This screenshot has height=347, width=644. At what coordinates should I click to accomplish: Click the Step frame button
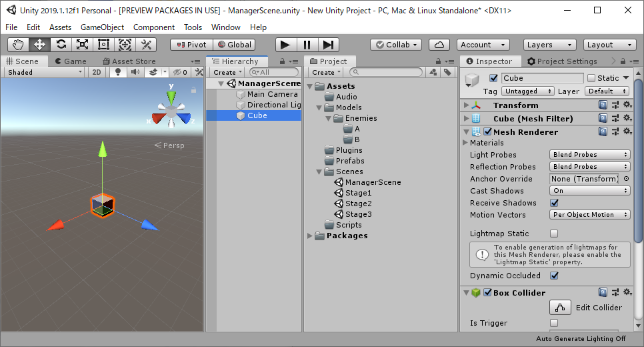[328, 45]
